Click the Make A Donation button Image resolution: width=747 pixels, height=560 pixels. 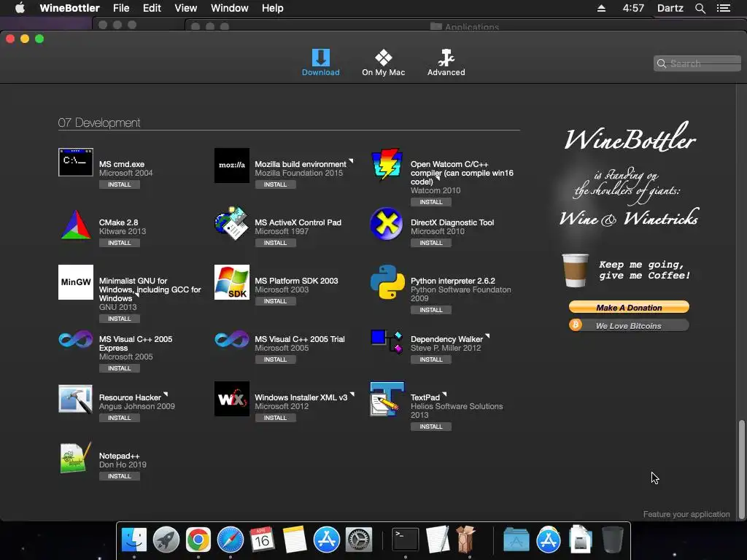coord(629,307)
